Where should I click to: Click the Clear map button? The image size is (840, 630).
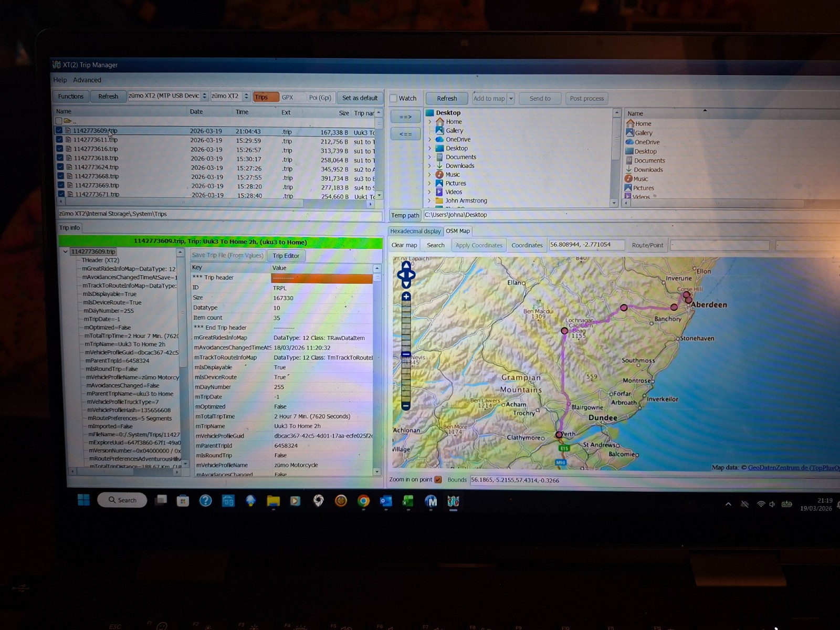(x=404, y=245)
